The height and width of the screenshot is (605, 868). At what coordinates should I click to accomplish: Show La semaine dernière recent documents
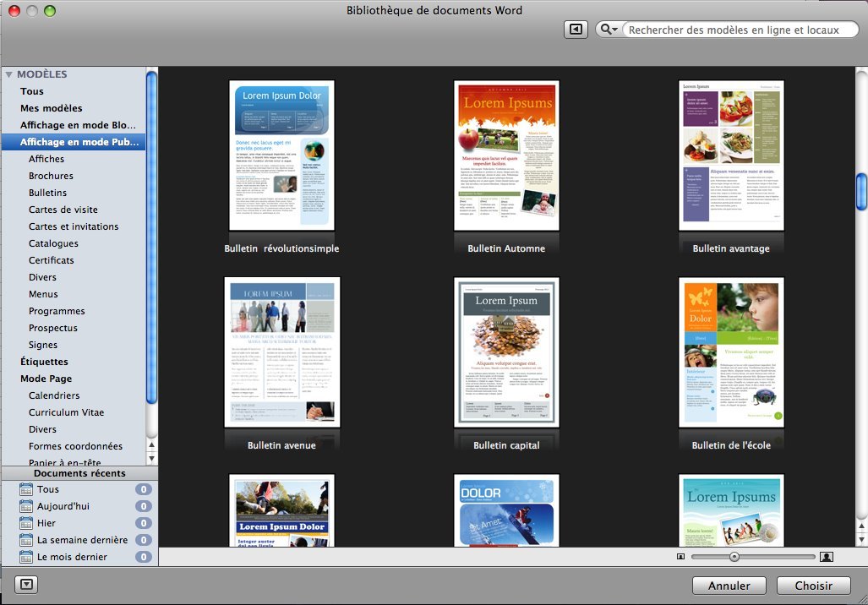click(82, 540)
